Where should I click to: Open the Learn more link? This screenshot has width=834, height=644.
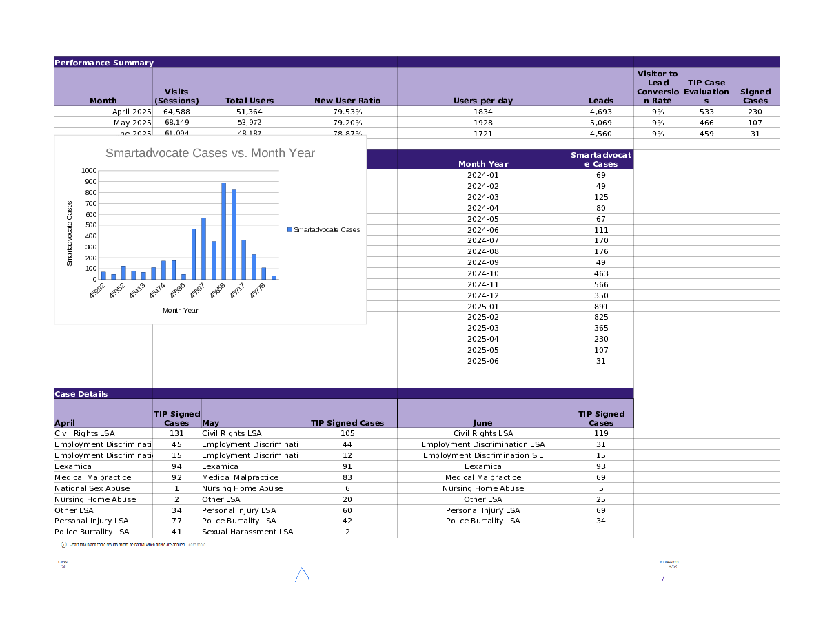click(196, 544)
